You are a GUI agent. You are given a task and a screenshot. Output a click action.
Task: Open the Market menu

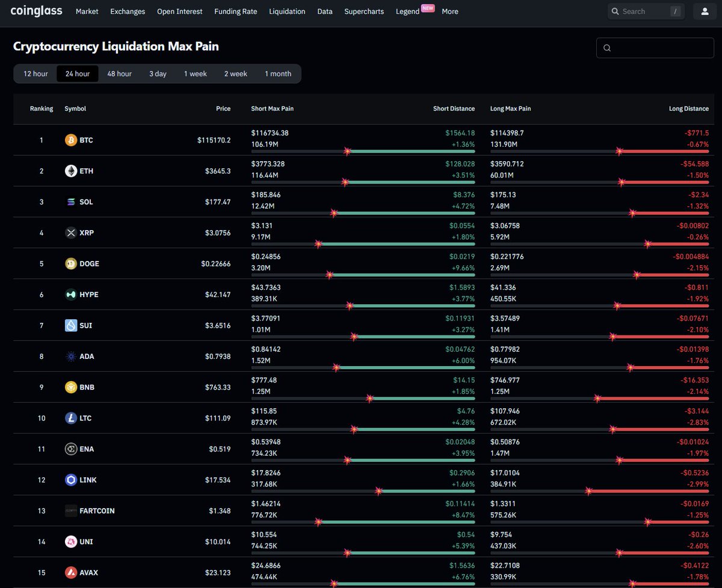pyautogui.click(x=87, y=11)
